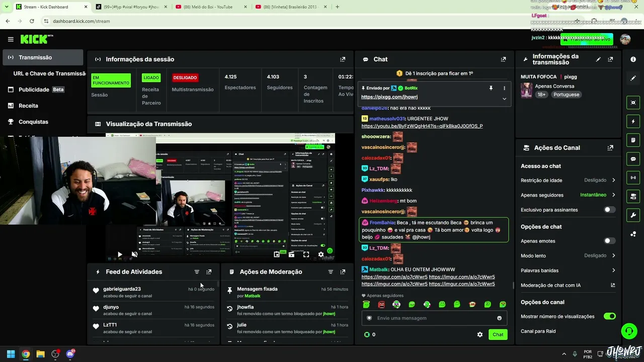Viewport: 644px width, 362px height.
Task: Toggle session info broadcast widget in right sidebar
Action: [x=633, y=177]
